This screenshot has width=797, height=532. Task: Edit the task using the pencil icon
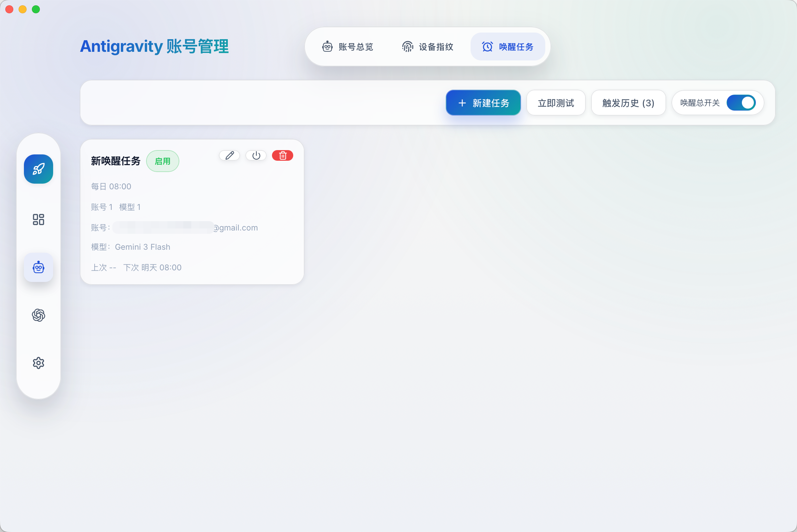click(x=229, y=155)
